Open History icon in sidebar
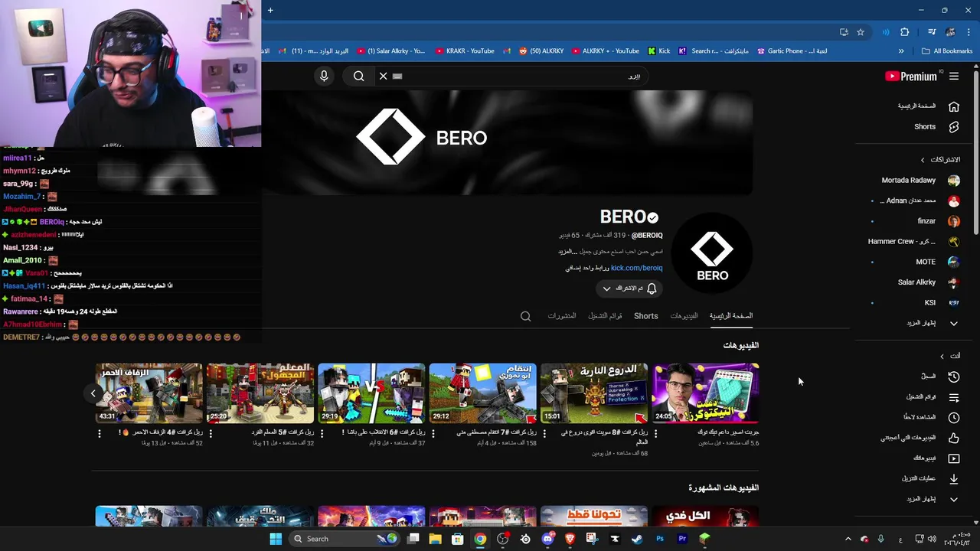Image resolution: width=980 pixels, height=551 pixels. 953,377
